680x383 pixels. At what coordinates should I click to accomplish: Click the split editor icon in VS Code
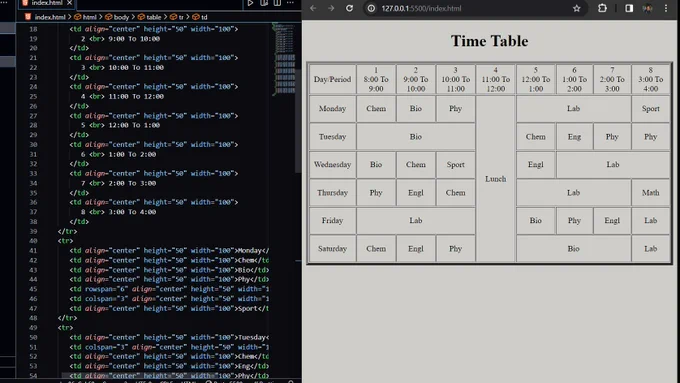point(278,3)
